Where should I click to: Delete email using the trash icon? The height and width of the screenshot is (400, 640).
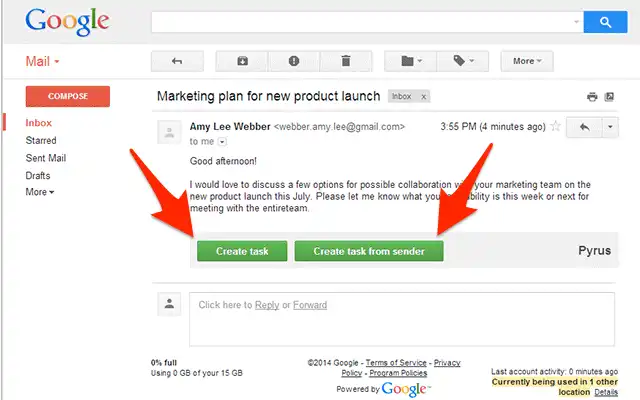pos(346,61)
